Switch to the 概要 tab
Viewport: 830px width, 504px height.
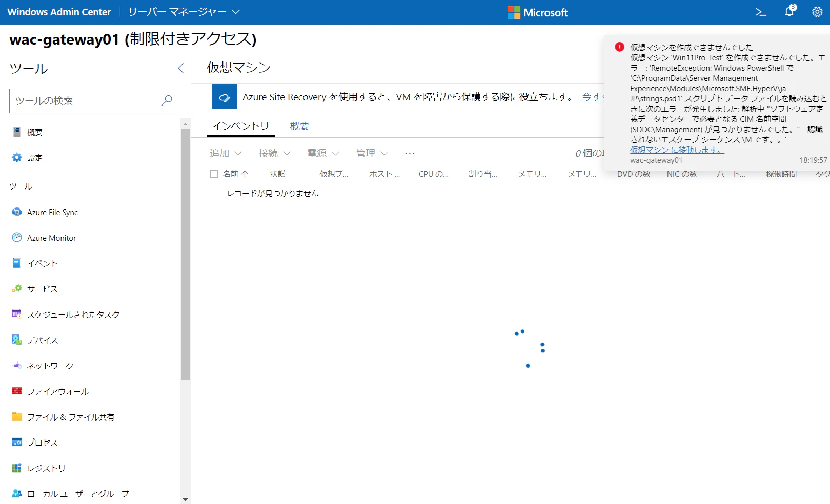tap(299, 126)
